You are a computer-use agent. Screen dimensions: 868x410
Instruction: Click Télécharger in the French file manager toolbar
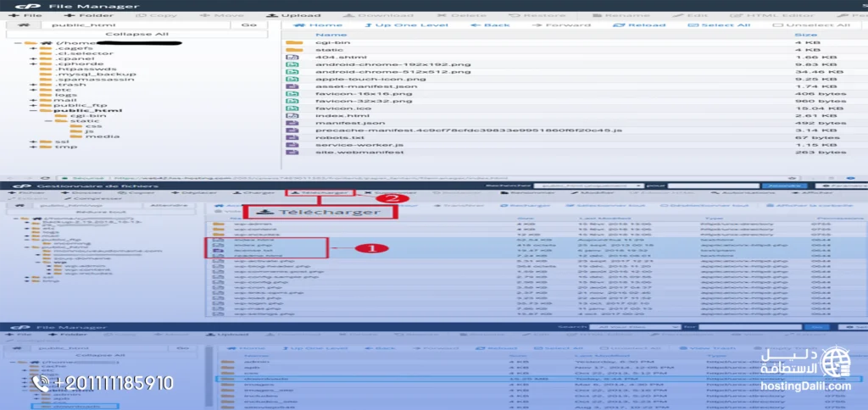click(x=320, y=192)
